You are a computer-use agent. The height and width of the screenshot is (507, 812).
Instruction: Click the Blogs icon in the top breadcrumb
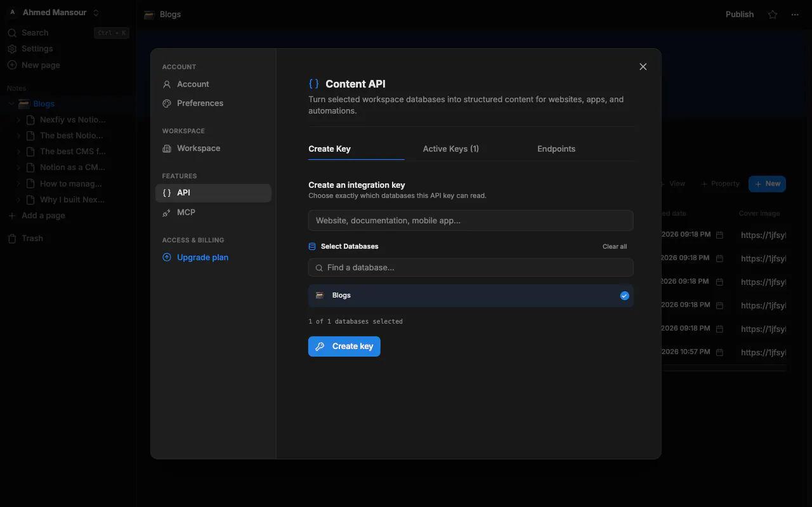pyautogui.click(x=149, y=15)
